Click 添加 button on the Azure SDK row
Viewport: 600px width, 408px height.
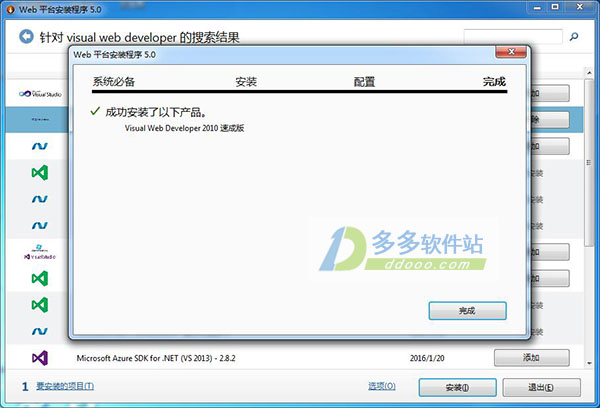pos(532,358)
